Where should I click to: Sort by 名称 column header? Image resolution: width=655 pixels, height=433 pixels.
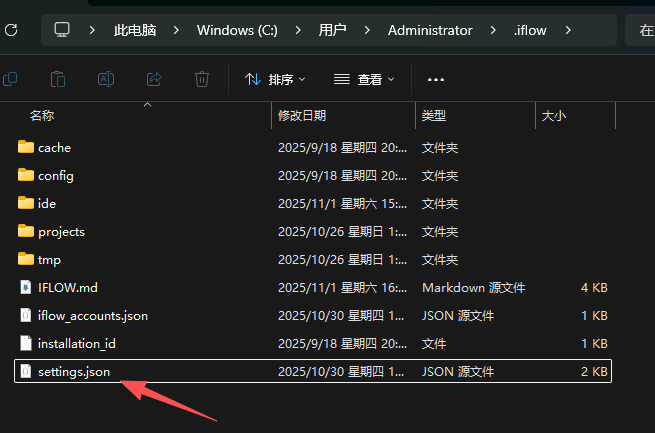tap(42, 116)
